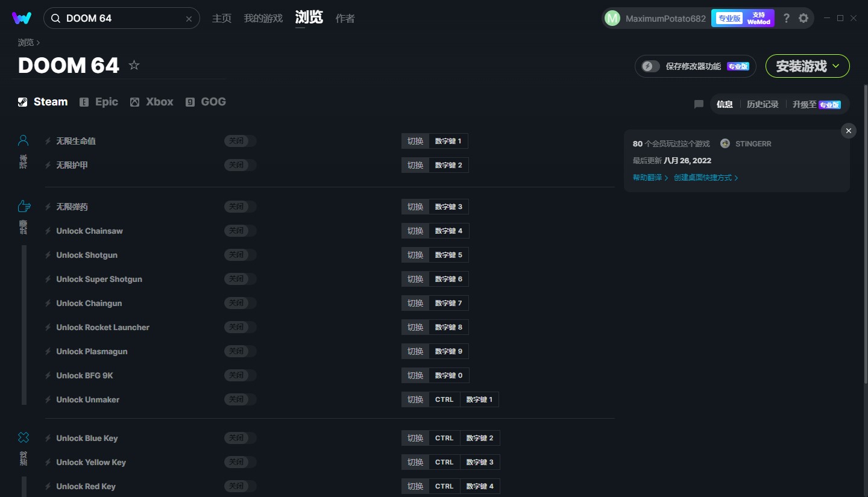This screenshot has height=497, width=868.
Task: Click the Unlock Yellow Key label
Action: tap(91, 462)
